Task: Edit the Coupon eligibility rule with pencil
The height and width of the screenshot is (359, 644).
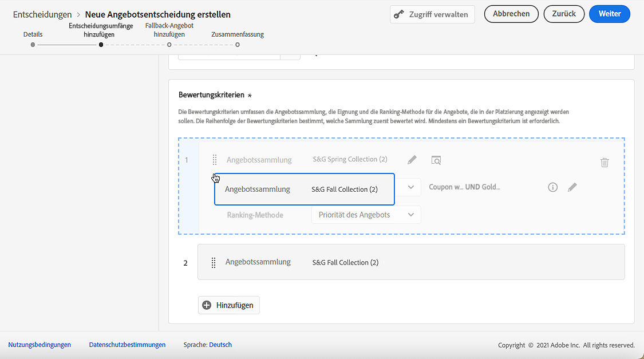Action: click(x=572, y=187)
